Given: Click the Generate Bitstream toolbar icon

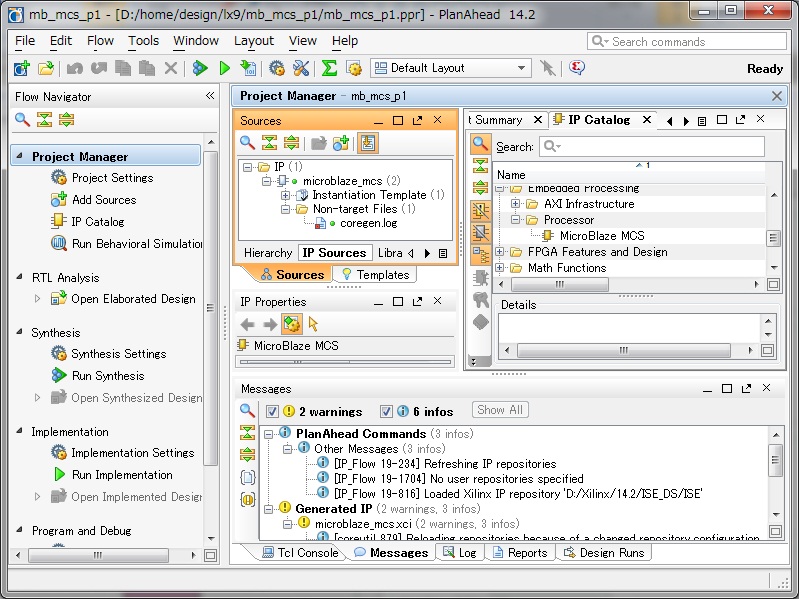Looking at the screenshot, I should [x=248, y=68].
